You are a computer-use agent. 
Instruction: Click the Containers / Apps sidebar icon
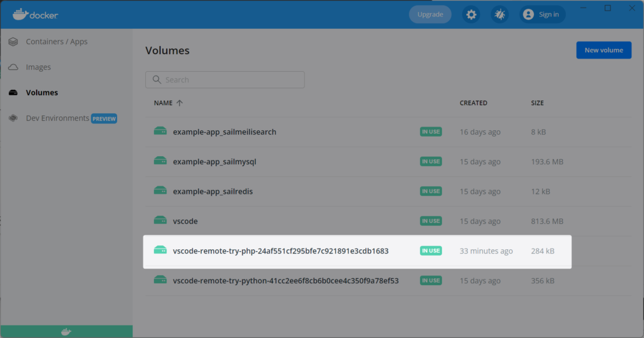click(13, 42)
